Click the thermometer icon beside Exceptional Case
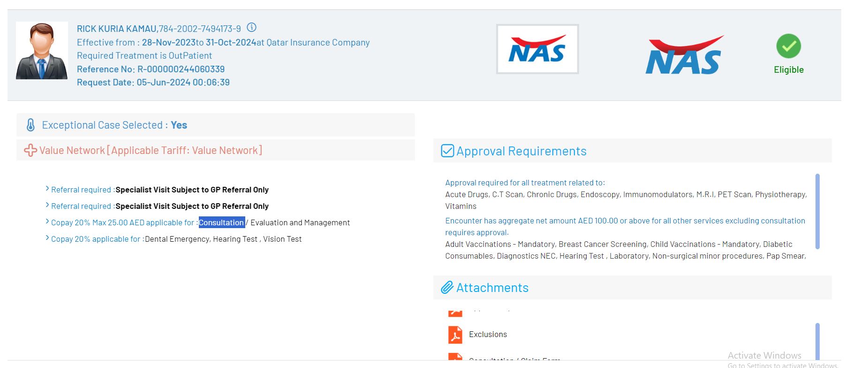 pos(30,125)
